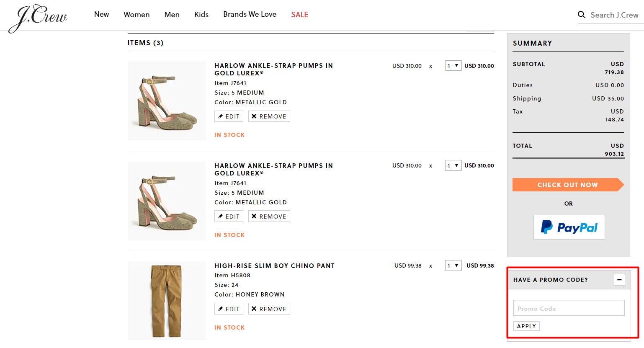Remove the High-Rise Slim Boy Chino Pant
644x348 pixels.
tap(269, 309)
